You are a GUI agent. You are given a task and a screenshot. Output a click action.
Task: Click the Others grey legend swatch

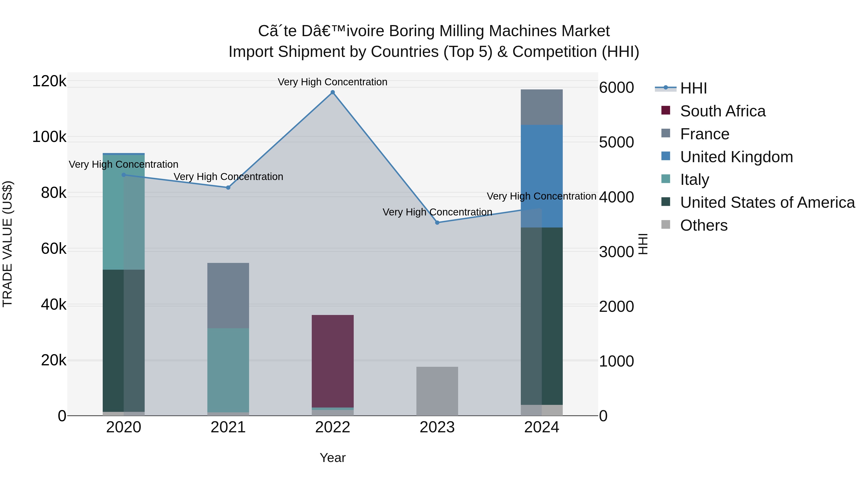pos(666,224)
